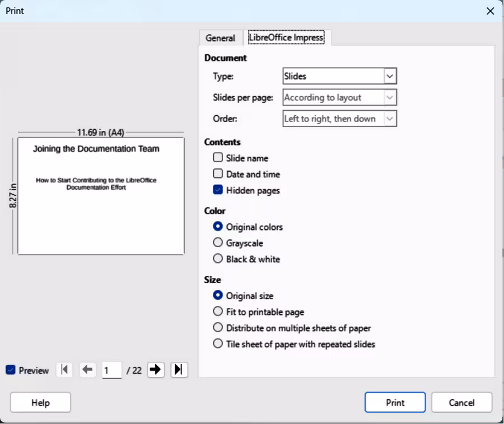Screen dimensions: 504x424
Task: Click the Print button
Action: [395, 403]
